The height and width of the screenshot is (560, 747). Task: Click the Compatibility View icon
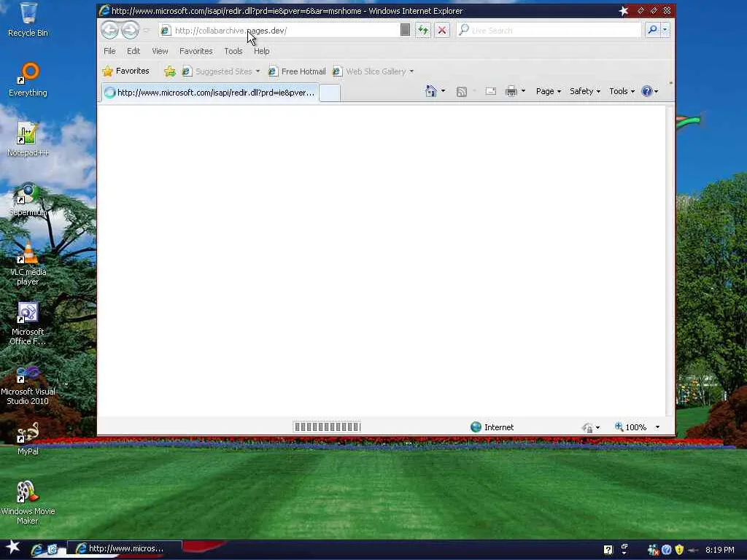coord(405,30)
